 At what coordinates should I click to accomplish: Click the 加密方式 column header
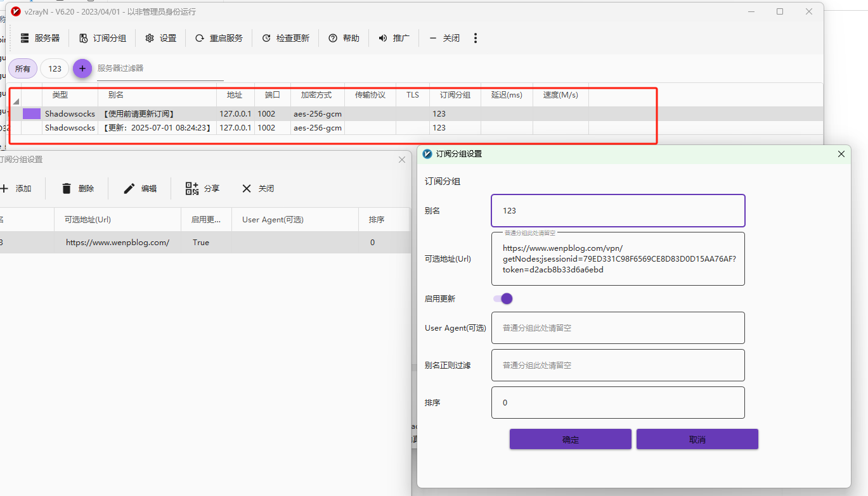click(x=316, y=95)
